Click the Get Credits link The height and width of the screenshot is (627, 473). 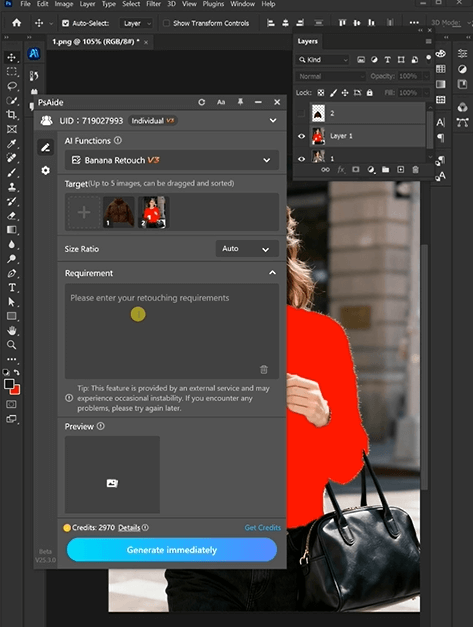(x=262, y=528)
